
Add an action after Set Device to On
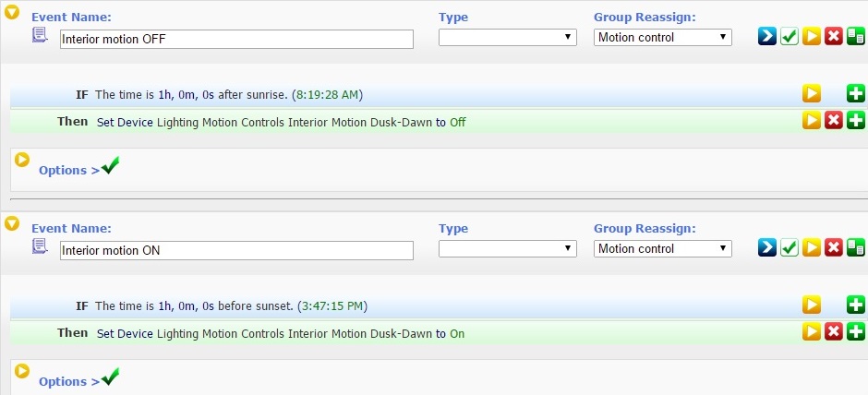tap(856, 332)
